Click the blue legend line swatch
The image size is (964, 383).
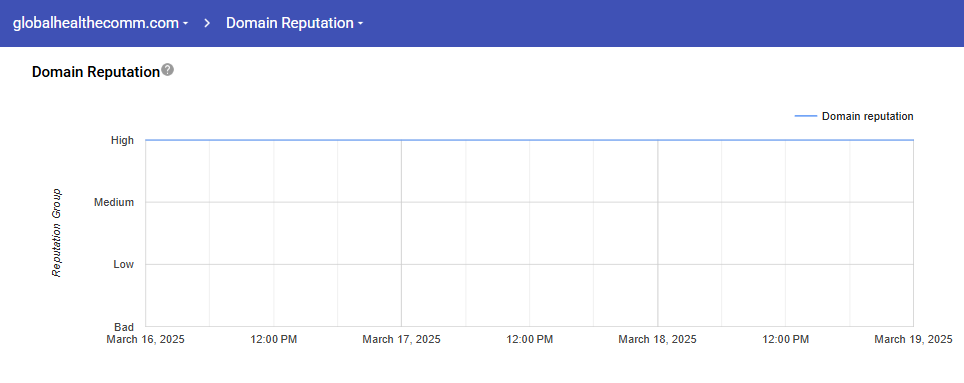coord(805,116)
